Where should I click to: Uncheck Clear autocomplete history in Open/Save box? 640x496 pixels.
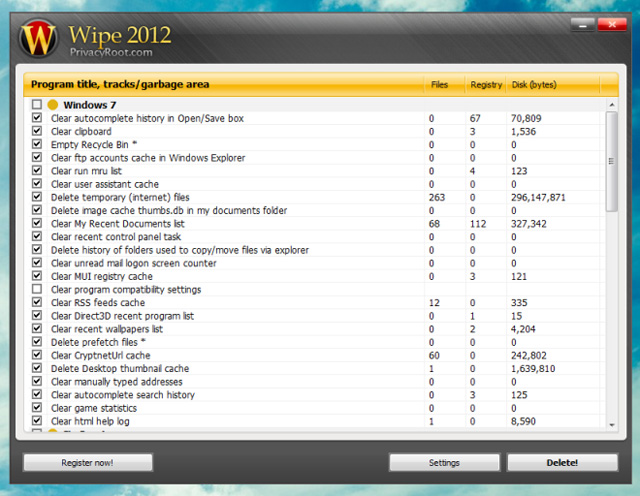coord(37,118)
